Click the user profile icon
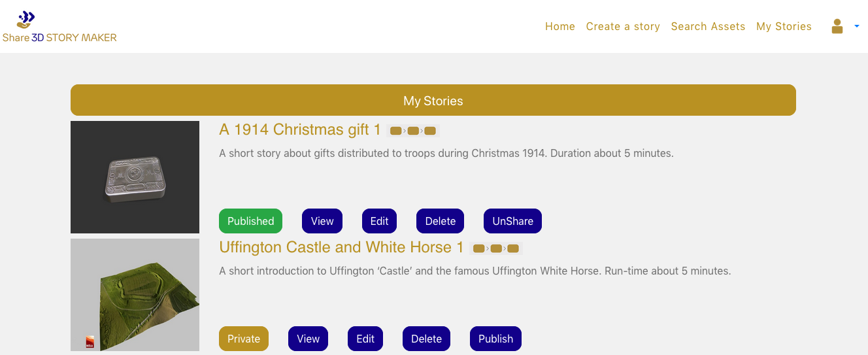868x355 pixels. pyautogui.click(x=837, y=27)
